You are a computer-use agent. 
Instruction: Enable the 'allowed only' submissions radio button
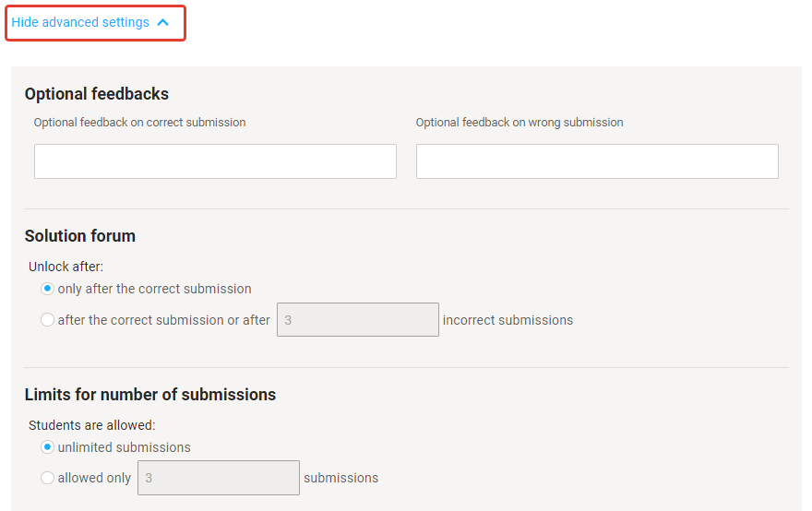pos(48,478)
